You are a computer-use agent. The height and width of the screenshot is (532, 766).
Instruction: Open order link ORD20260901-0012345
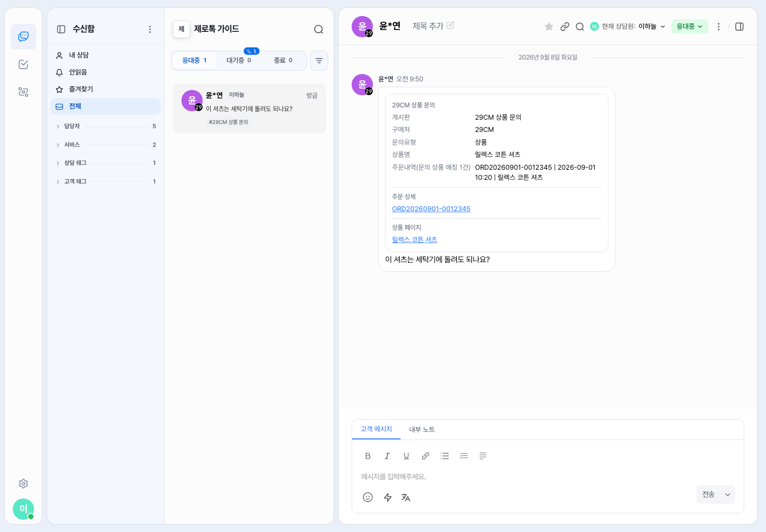point(431,209)
